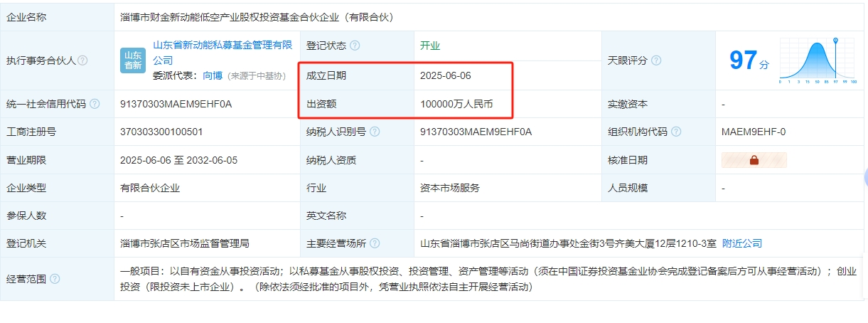The width and height of the screenshot is (868, 323).
Task: Click registration number 370303300100501
Action: [x=162, y=132]
